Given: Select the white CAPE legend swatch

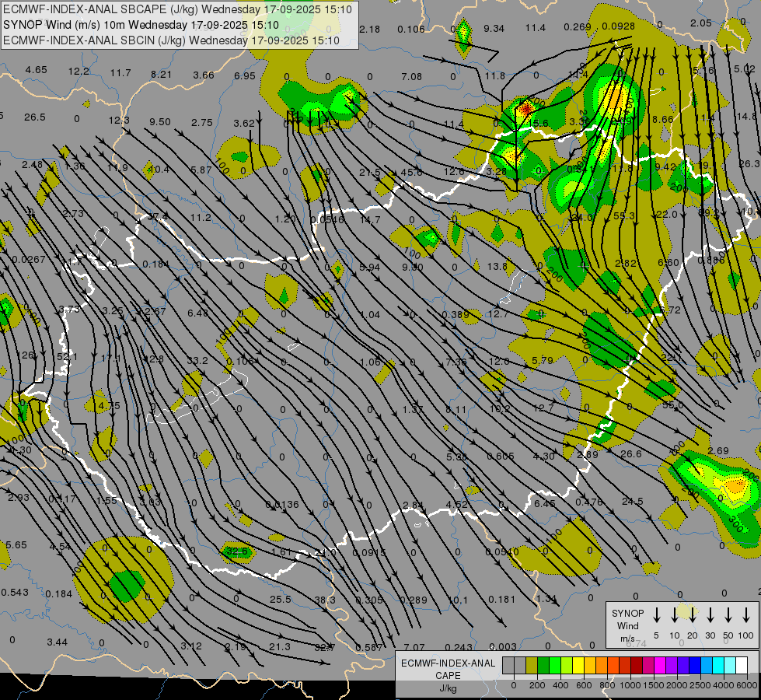Looking at the screenshot, I should coord(742,666).
